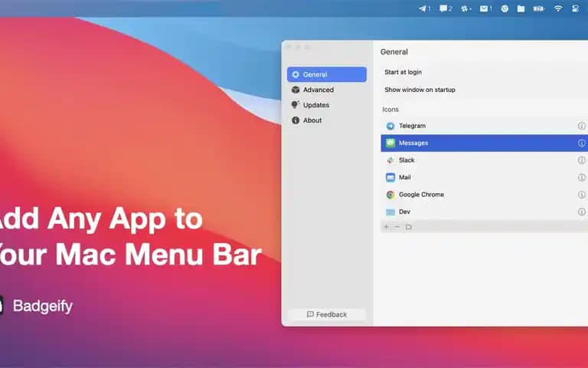The height and width of the screenshot is (368, 588).
Task: Remove selected app with minus button
Action: pyautogui.click(x=397, y=226)
